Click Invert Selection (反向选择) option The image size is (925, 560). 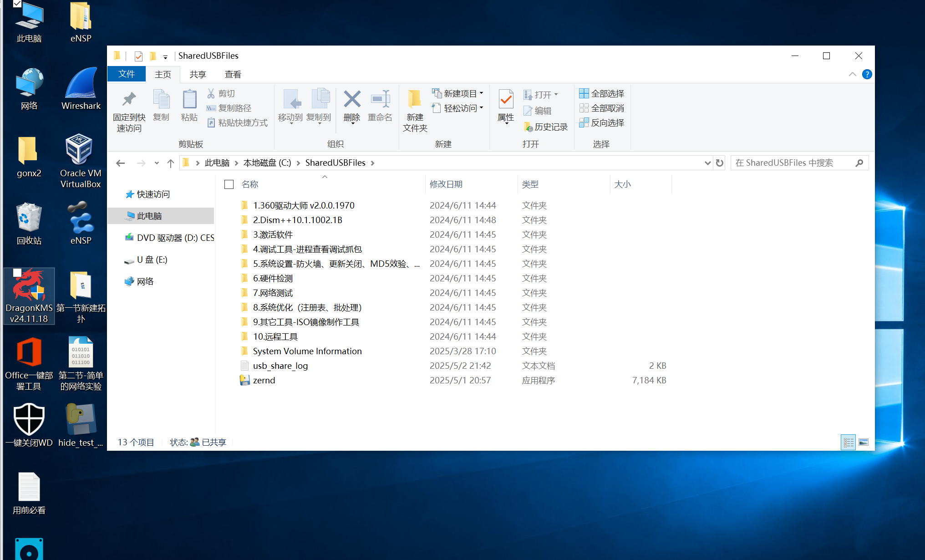pyautogui.click(x=602, y=123)
